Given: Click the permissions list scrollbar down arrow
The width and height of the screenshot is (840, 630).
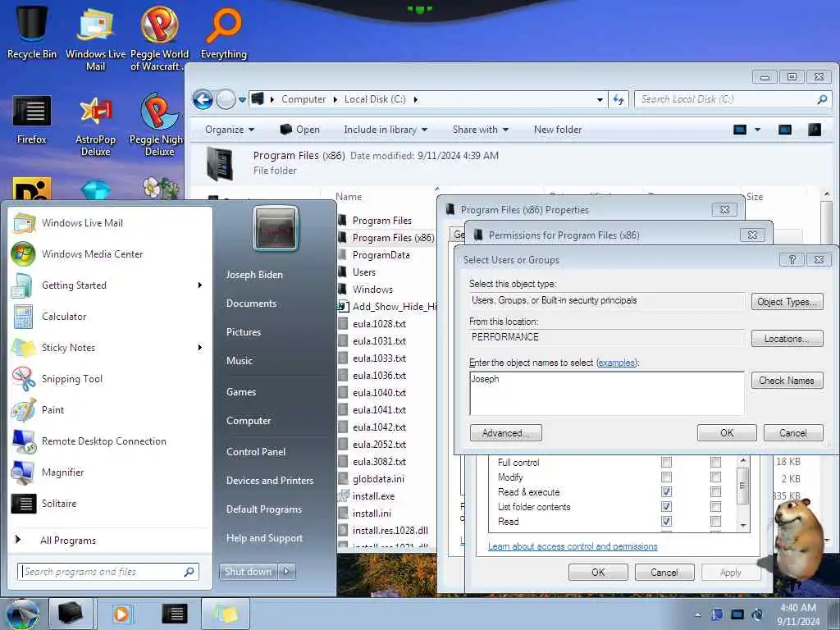Looking at the screenshot, I should (x=742, y=525).
